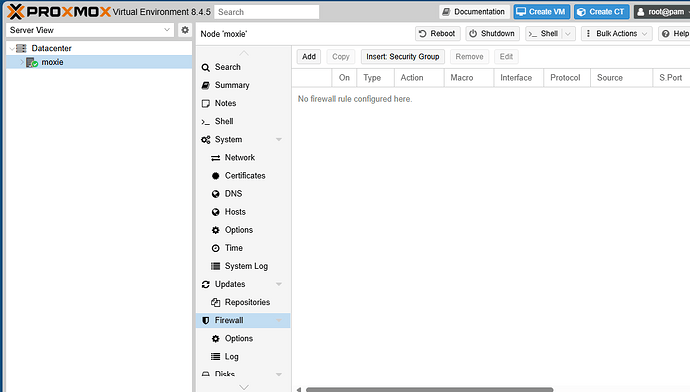The image size is (690, 392).
Task: Open the Server View gear settings
Action: point(185,30)
